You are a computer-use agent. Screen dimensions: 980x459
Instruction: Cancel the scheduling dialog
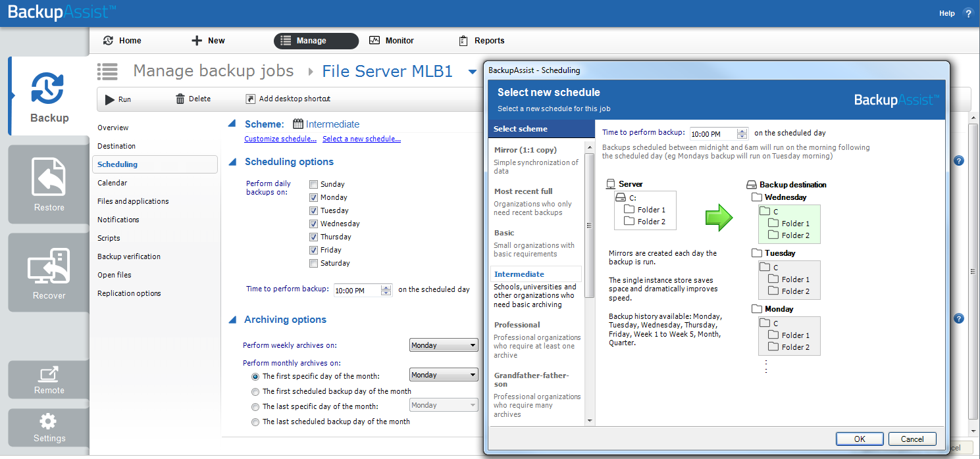pyautogui.click(x=912, y=439)
